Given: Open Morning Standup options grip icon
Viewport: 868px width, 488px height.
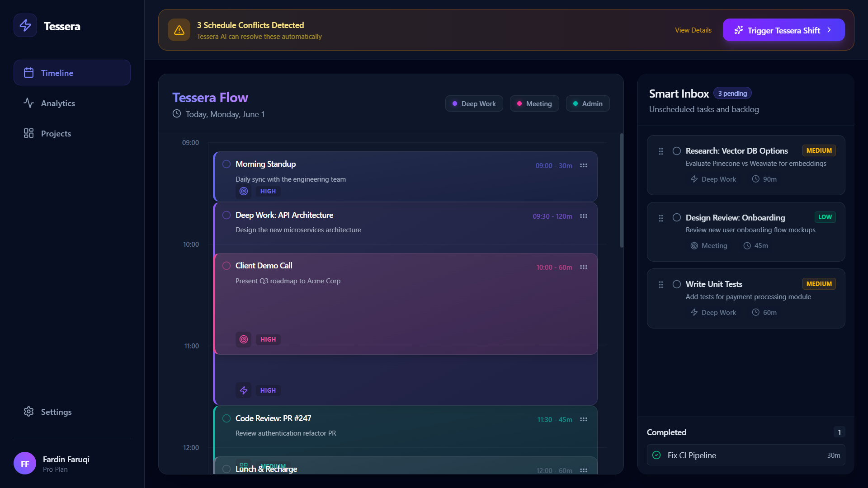Looking at the screenshot, I should [584, 165].
